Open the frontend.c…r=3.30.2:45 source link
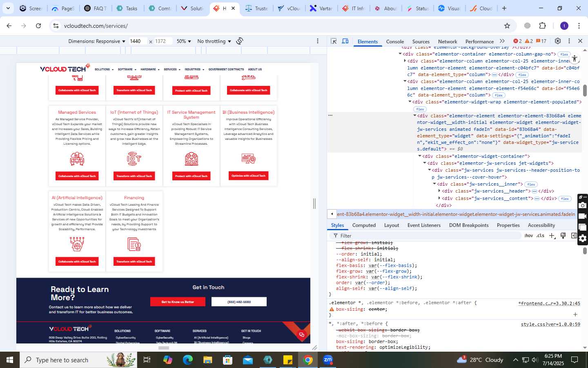Screen dimensions: 588x368 point(549,303)
